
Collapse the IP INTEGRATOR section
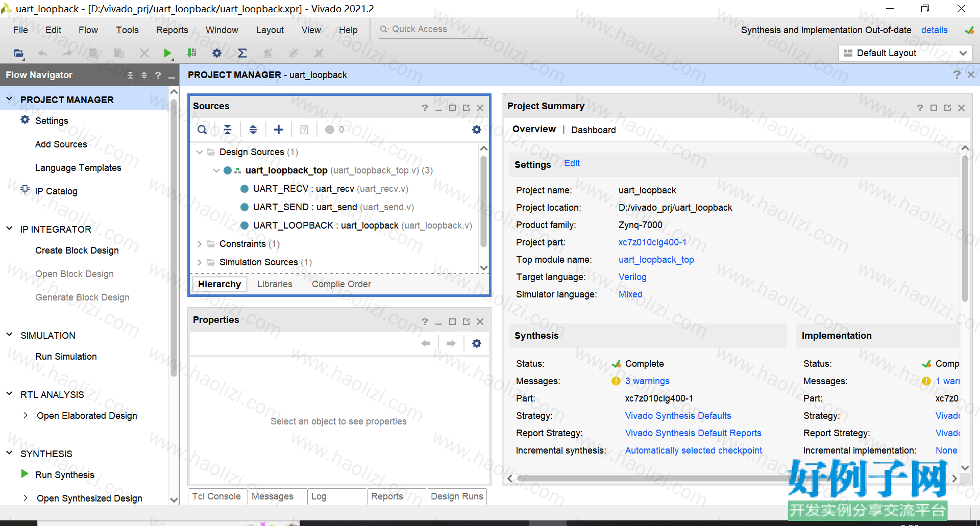tap(9, 229)
